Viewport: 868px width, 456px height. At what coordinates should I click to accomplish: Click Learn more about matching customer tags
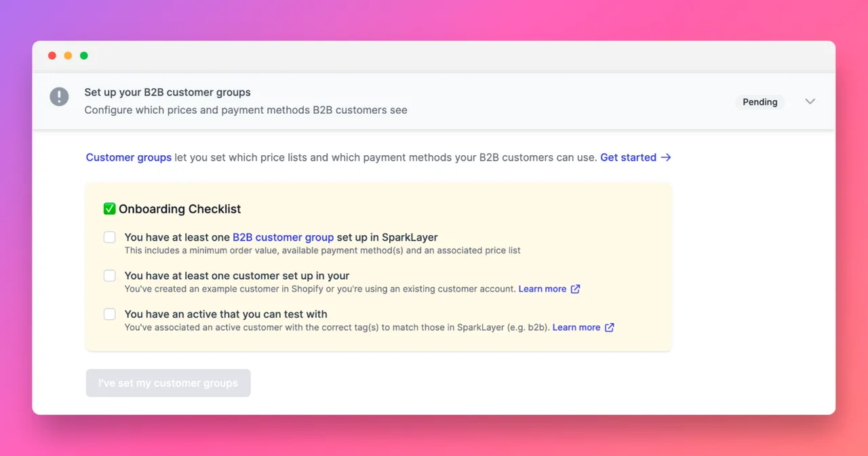pyautogui.click(x=576, y=327)
